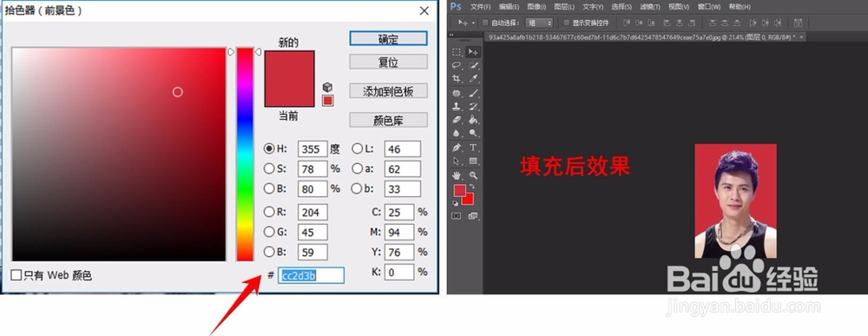Select the Eraser tool
Viewport: 868px width, 336px height.
pos(457,120)
